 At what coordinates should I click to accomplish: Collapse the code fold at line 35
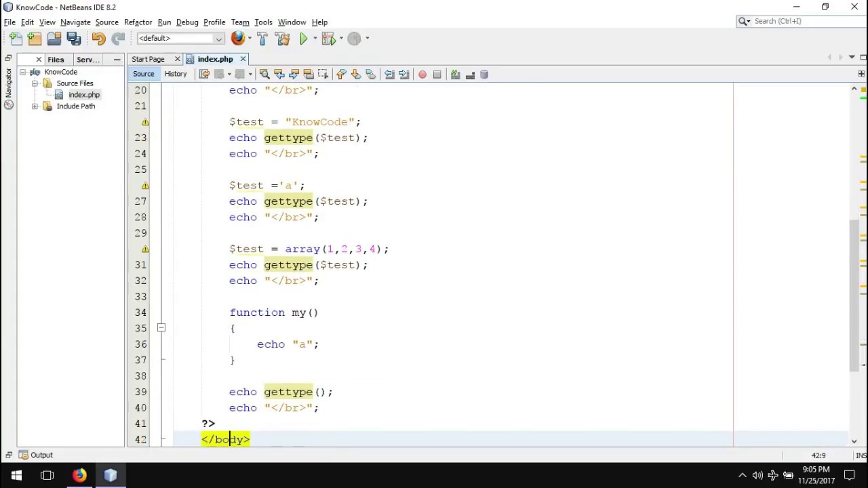click(x=161, y=328)
